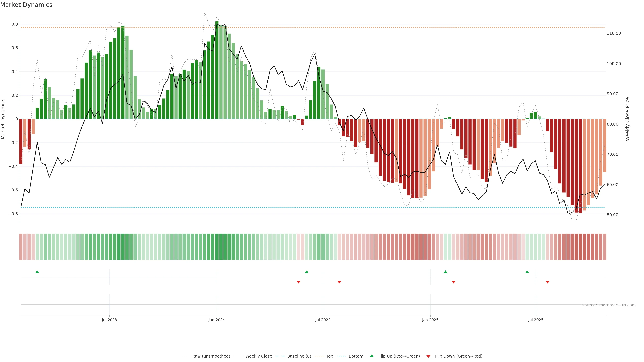Click the flip-down marker after Jul 2024
644x362 pixels.
339,282
